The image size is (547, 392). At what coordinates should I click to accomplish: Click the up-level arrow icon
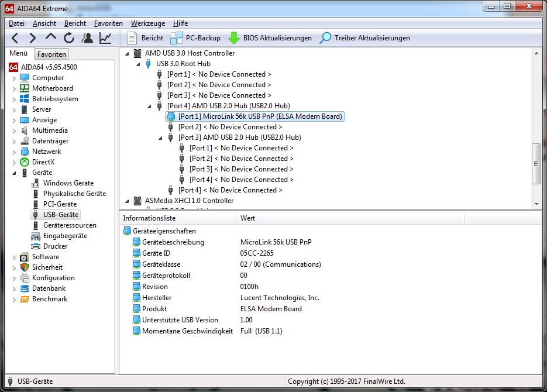coord(51,37)
